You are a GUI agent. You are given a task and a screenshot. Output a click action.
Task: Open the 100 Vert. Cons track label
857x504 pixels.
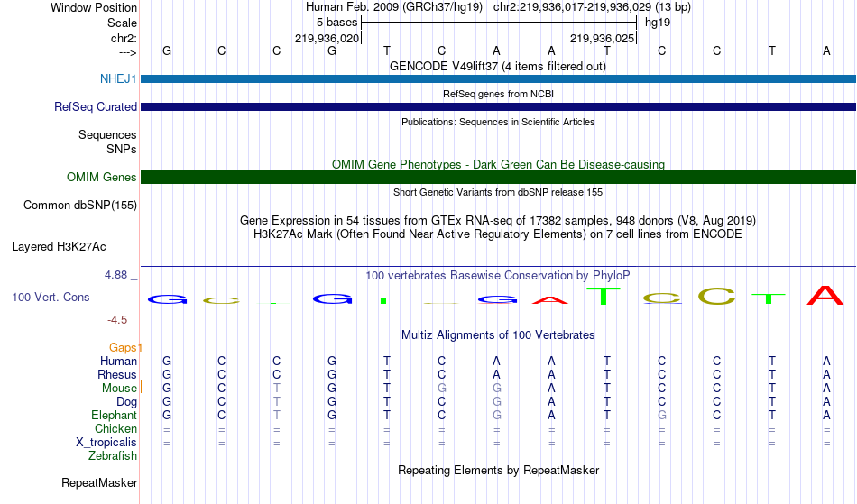tap(51, 297)
